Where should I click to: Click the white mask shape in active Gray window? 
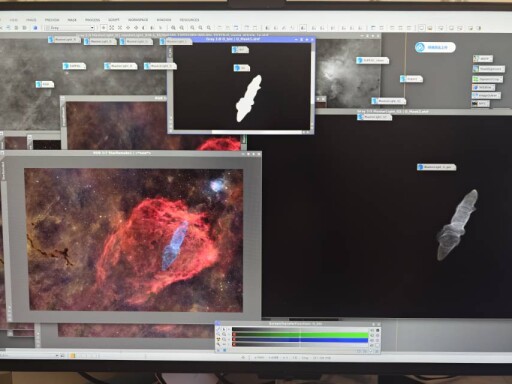249,99
